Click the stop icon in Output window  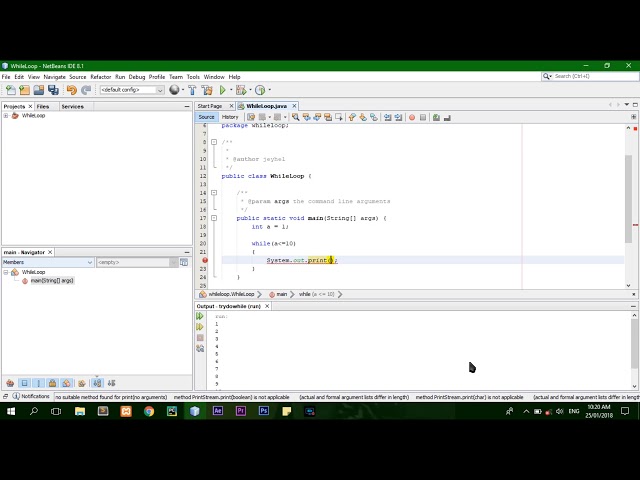pyautogui.click(x=200, y=338)
